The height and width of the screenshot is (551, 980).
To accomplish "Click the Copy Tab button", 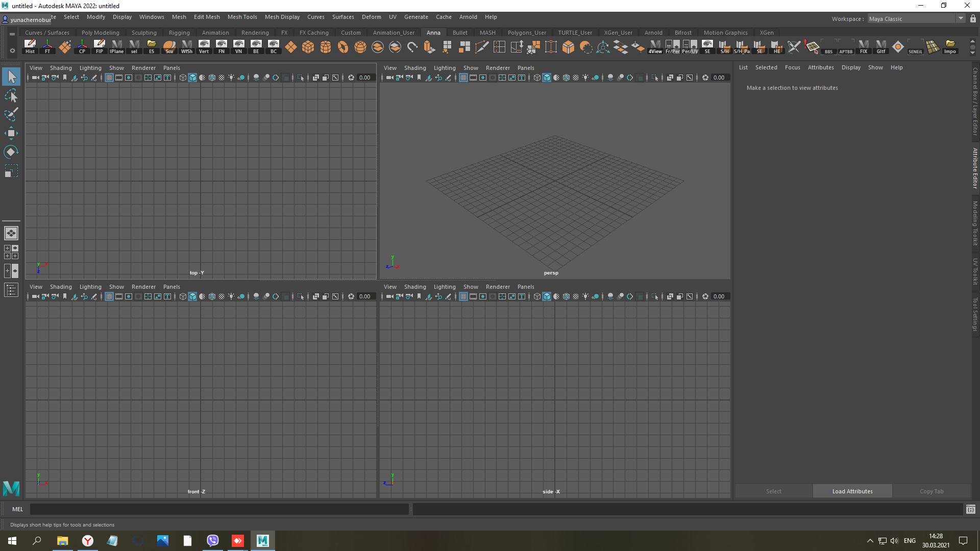I will (932, 491).
